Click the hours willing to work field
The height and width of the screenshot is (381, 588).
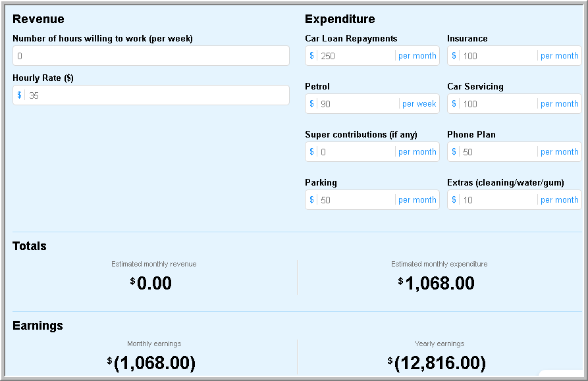(151, 56)
